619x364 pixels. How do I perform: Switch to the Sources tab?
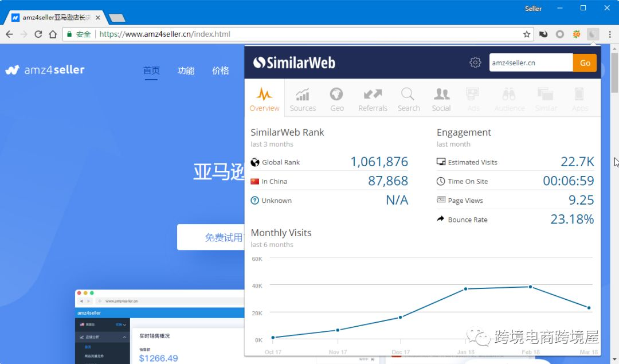click(303, 99)
